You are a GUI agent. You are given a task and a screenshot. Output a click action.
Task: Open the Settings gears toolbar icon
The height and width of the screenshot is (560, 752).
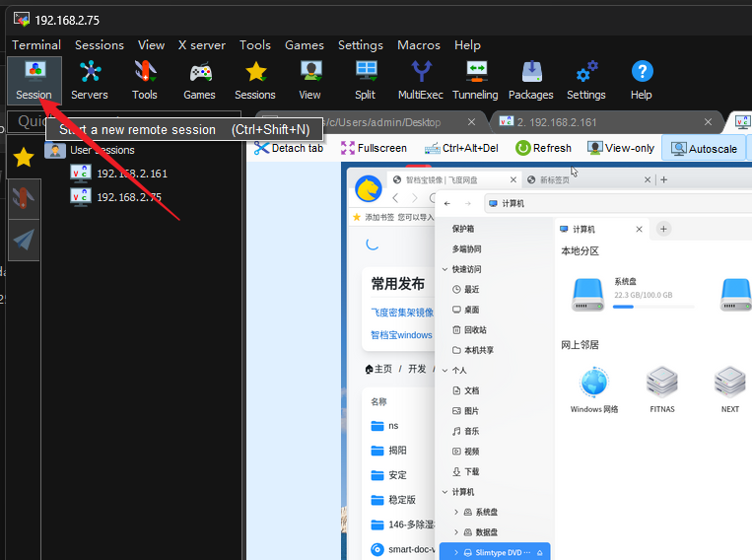click(586, 80)
